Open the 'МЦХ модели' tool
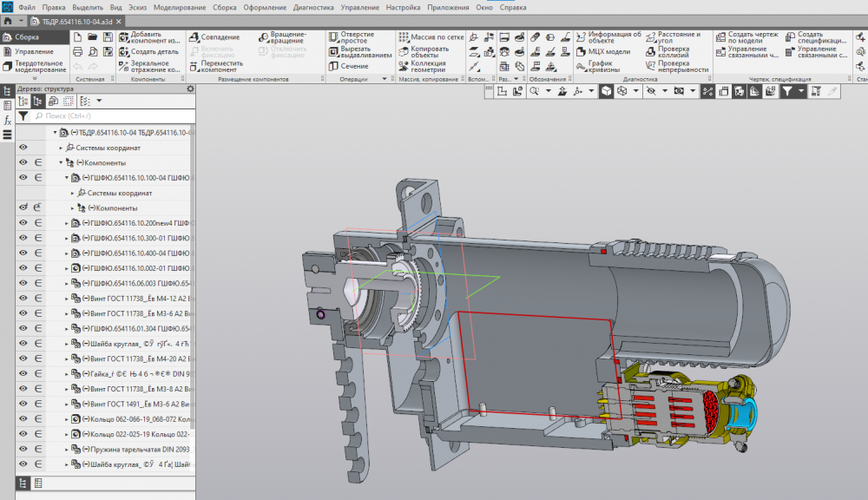Image resolution: width=868 pixels, height=500 pixels. pyautogui.click(x=582, y=51)
